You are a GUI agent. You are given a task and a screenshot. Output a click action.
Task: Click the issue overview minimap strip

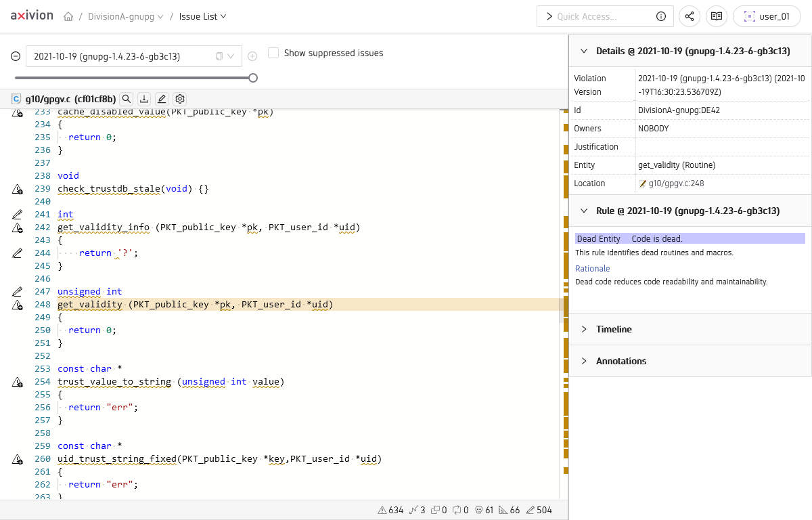[565, 305]
